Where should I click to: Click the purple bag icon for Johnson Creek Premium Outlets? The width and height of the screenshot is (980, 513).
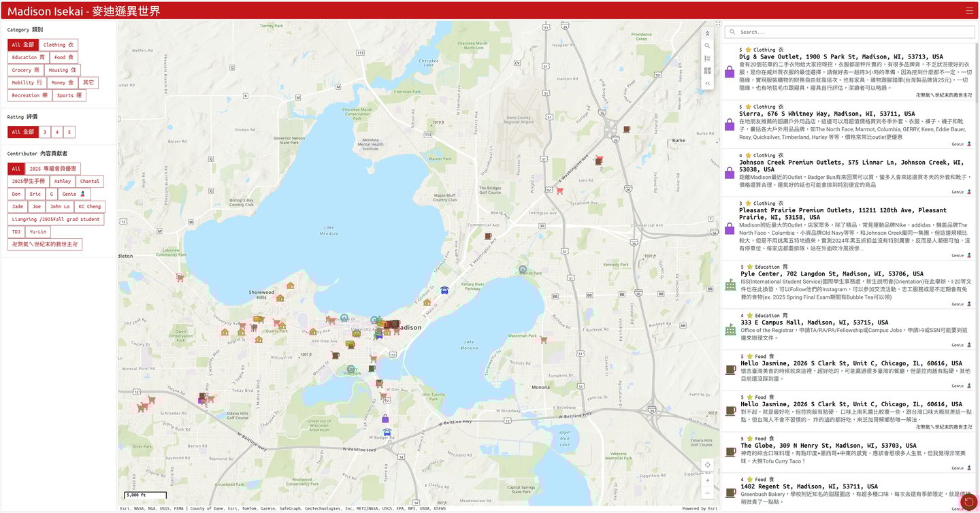pyautogui.click(x=730, y=173)
